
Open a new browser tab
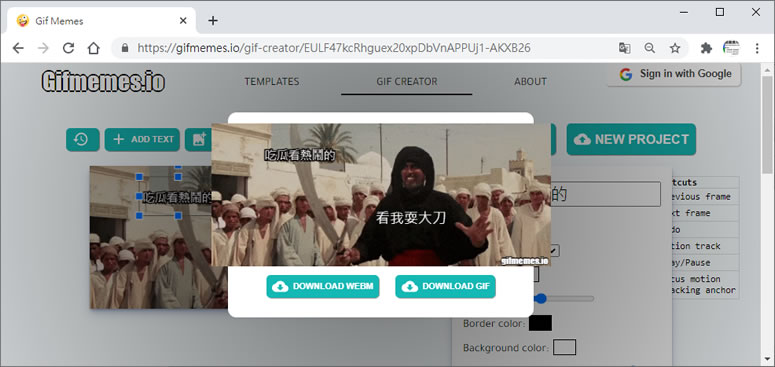pos(213,21)
